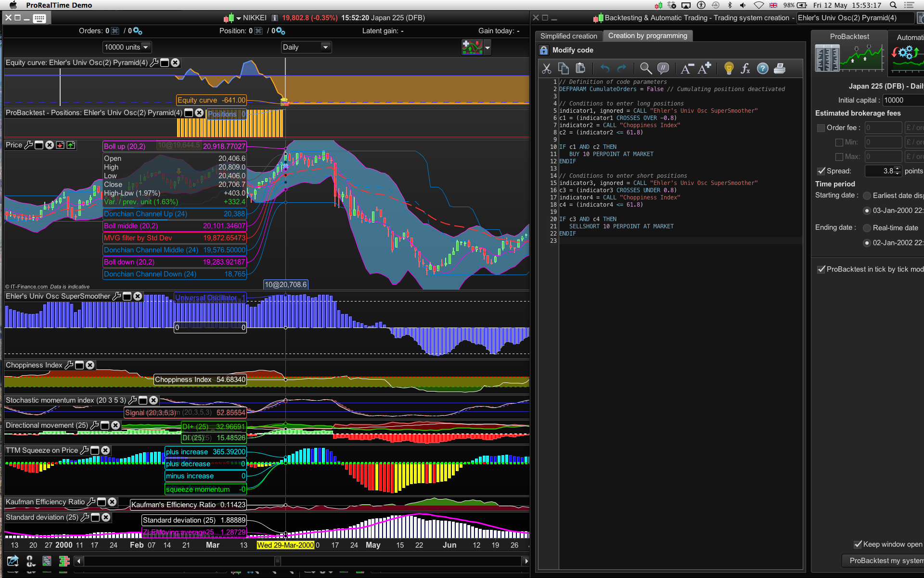924x578 pixels.
Task: Open the fx function insert icon
Action: tap(745, 68)
